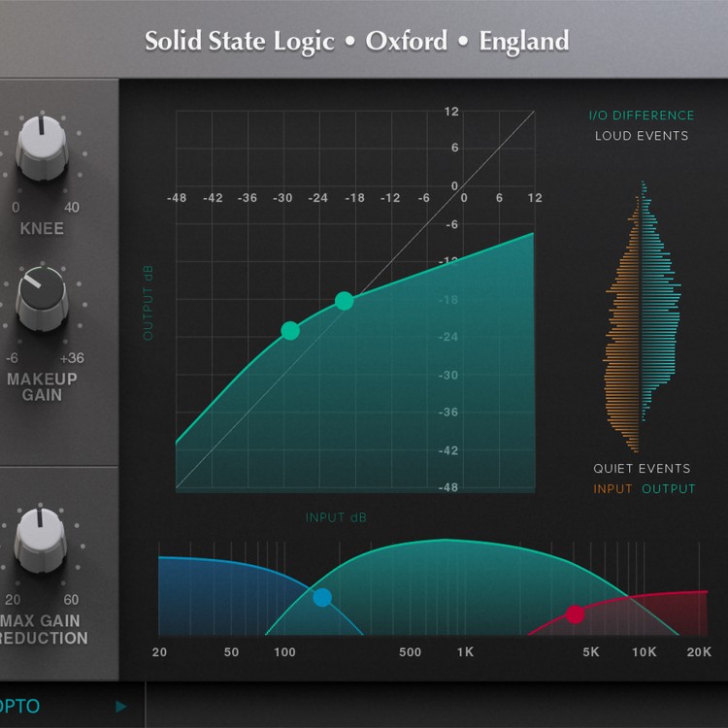This screenshot has height=728, width=728.
Task: Click the I/O DIFFERENCE label
Action: pos(642,116)
